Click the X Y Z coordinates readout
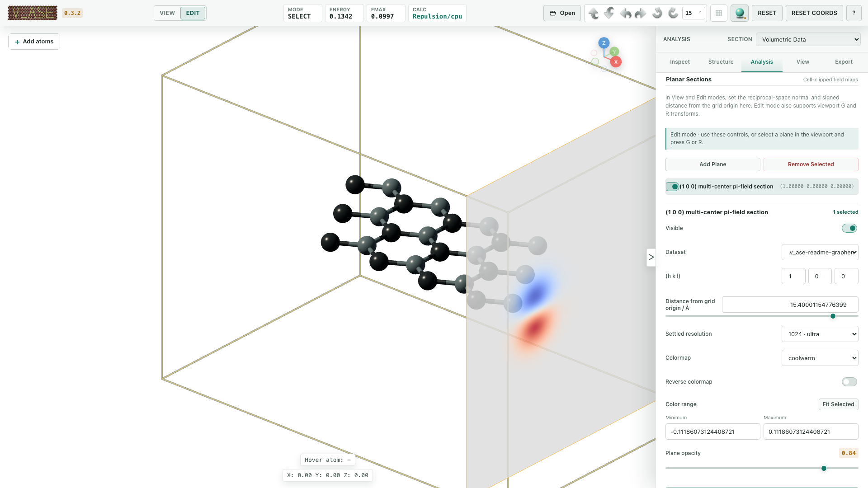The image size is (868, 488). [x=327, y=475]
